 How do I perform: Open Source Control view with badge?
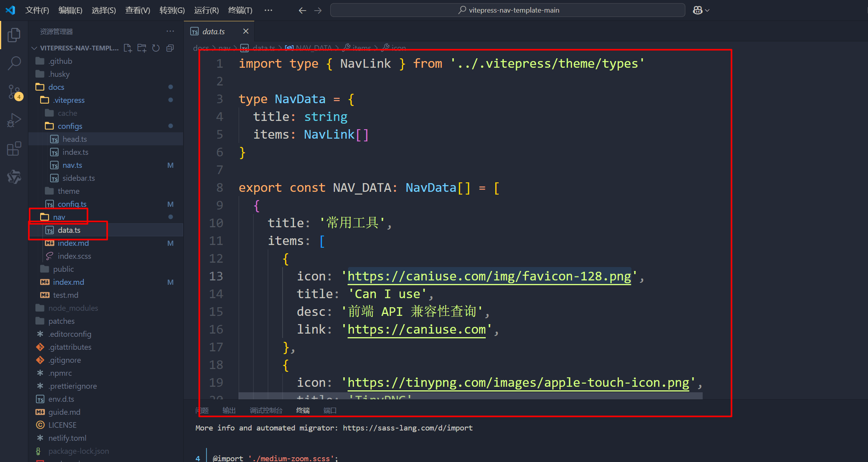[x=14, y=92]
